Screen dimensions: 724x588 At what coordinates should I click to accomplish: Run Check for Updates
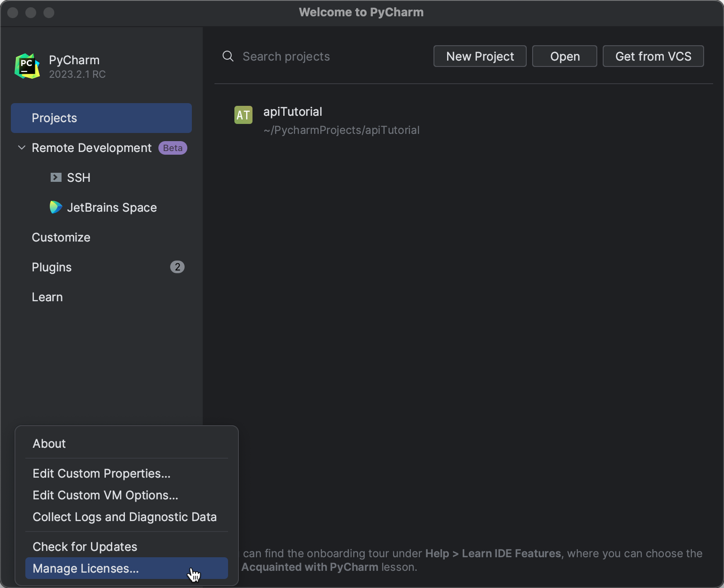[x=85, y=546]
